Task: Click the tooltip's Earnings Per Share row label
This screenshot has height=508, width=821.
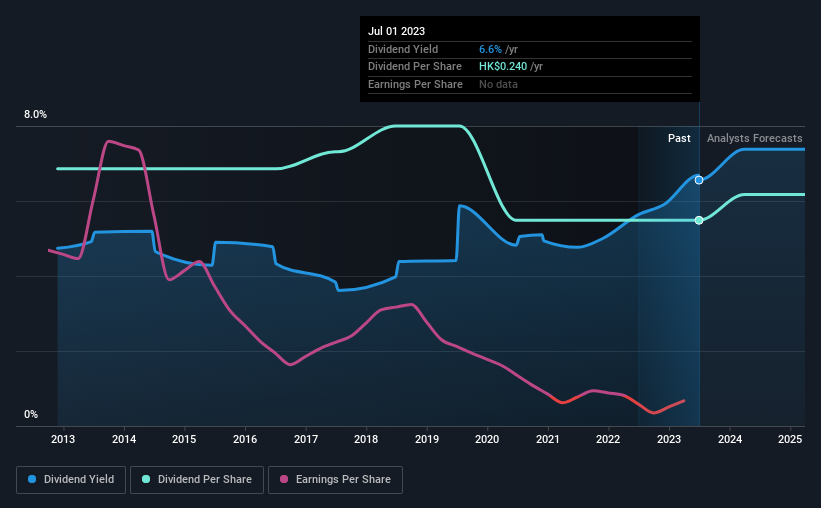Action: 415,84
